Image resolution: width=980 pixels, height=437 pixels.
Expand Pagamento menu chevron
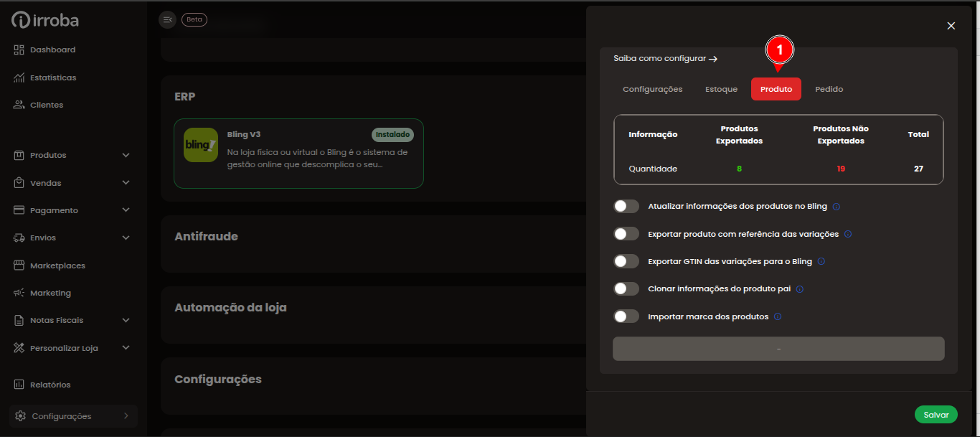(126, 210)
